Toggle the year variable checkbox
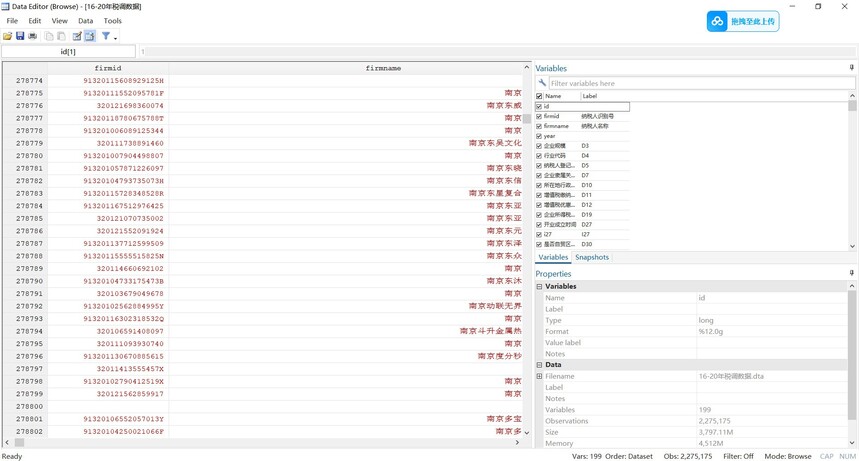Image resolution: width=859 pixels, height=461 pixels. [539, 136]
